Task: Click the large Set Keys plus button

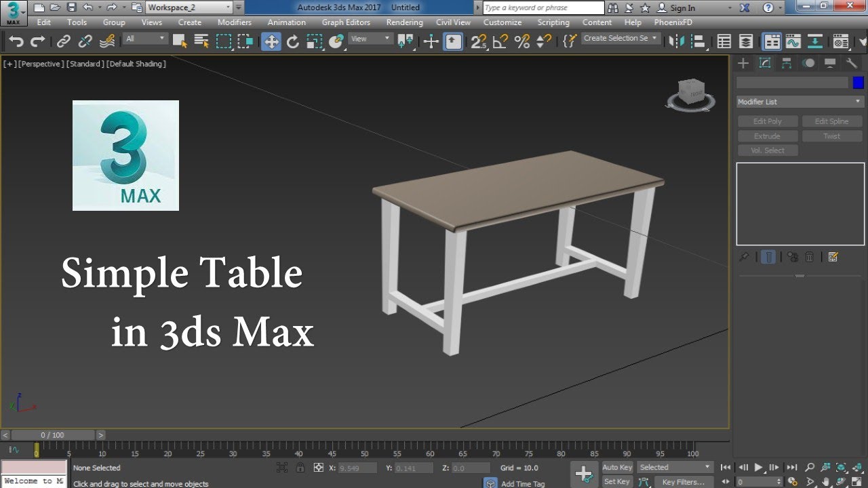Action: point(584,474)
